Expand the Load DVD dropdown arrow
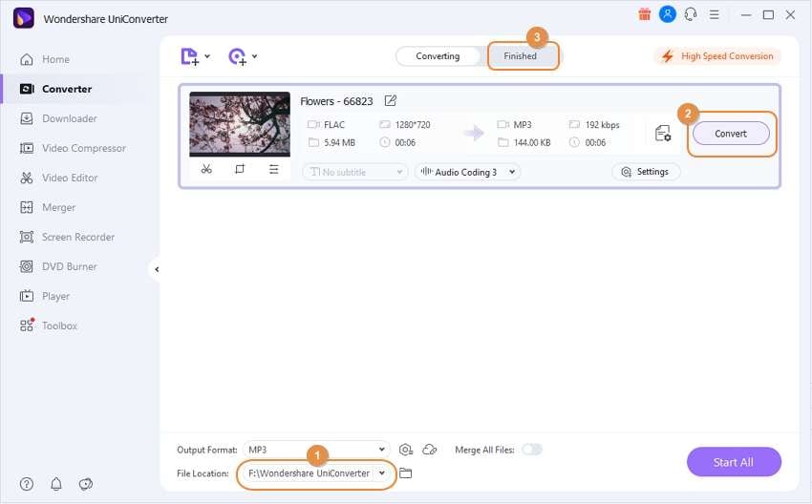 (254, 56)
